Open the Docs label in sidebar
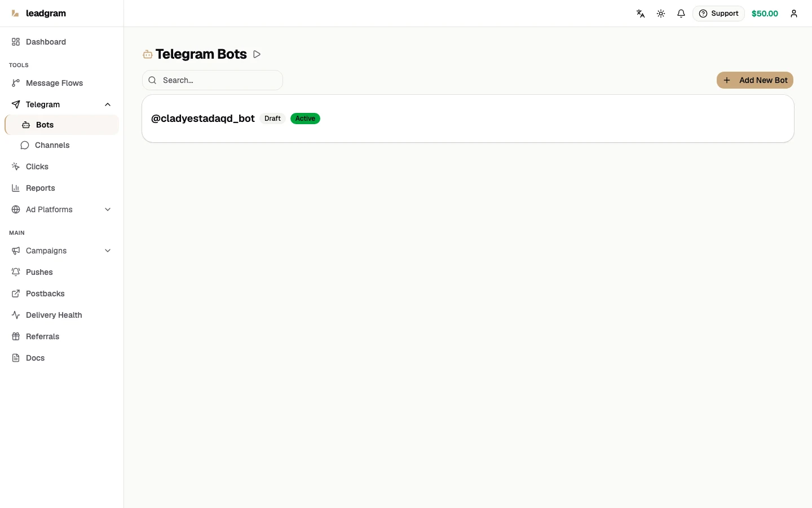This screenshot has width=812, height=508. (35, 358)
